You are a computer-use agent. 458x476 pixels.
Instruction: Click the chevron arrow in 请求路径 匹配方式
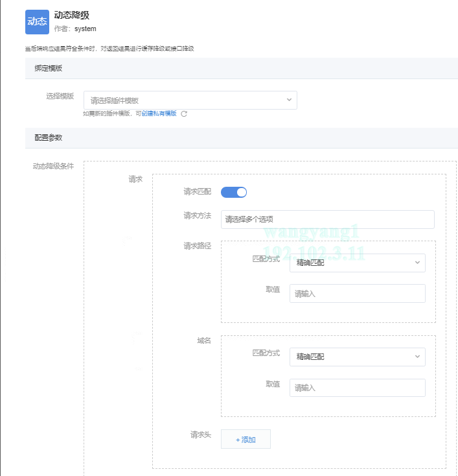tap(417, 263)
